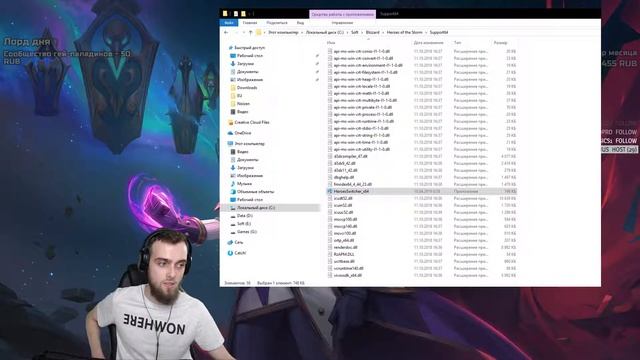Sort files by the Имя column header
The height and width of the screenshot is (360, 640).
(331, 42)
